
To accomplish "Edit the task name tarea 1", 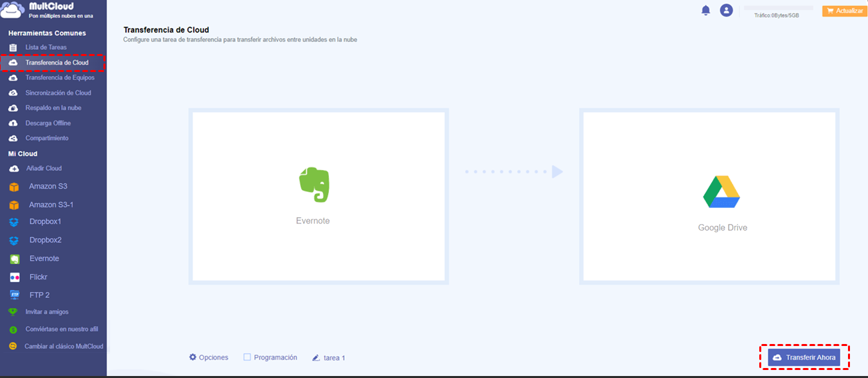I will click(334, 358).
